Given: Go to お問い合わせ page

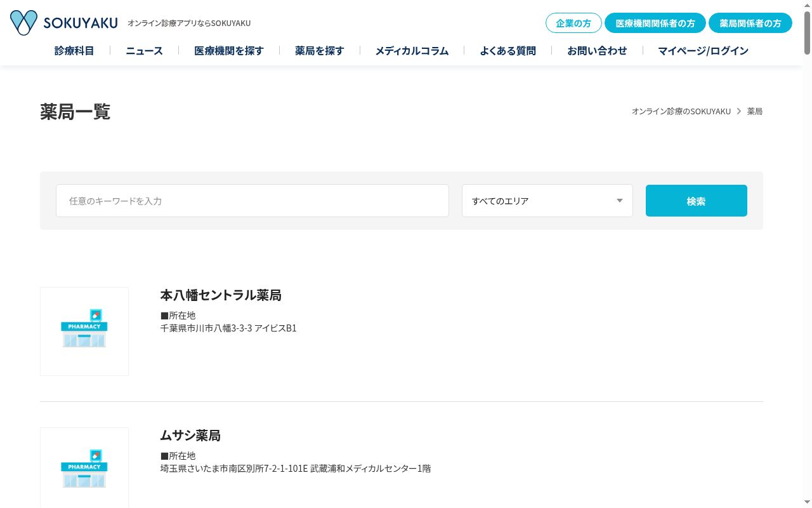Looking at the screenshot, I should [597, 51].
